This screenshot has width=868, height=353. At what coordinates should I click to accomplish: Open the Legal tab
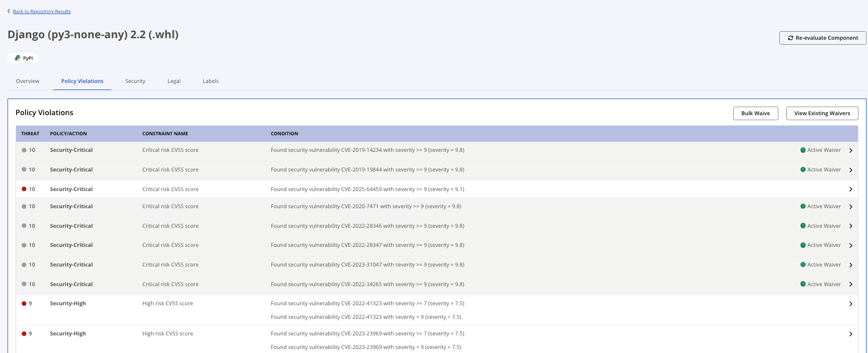tap(174, 81)
